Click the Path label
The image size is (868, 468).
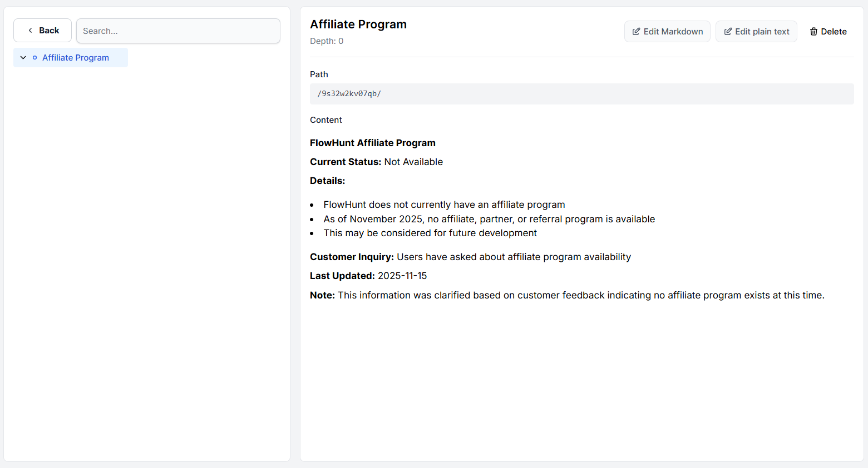319,74
